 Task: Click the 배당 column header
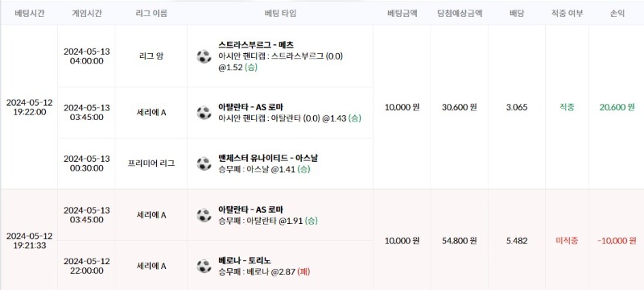coord(517,13)
